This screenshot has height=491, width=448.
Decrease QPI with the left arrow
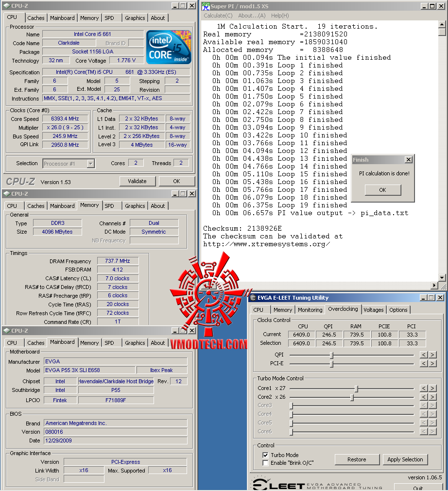pos(424,355)
